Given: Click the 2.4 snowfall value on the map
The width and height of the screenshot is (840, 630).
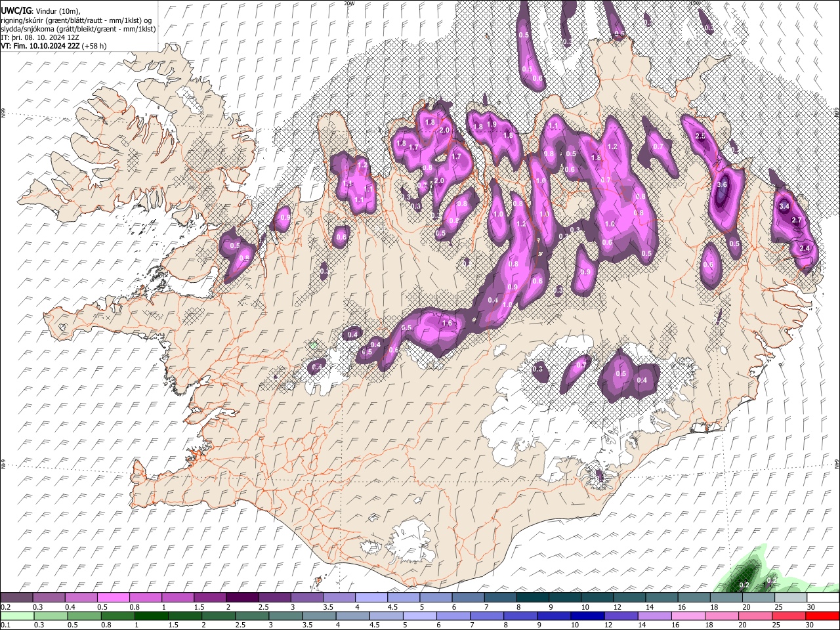Looking at the screenshot, I should tap(805, 248).
